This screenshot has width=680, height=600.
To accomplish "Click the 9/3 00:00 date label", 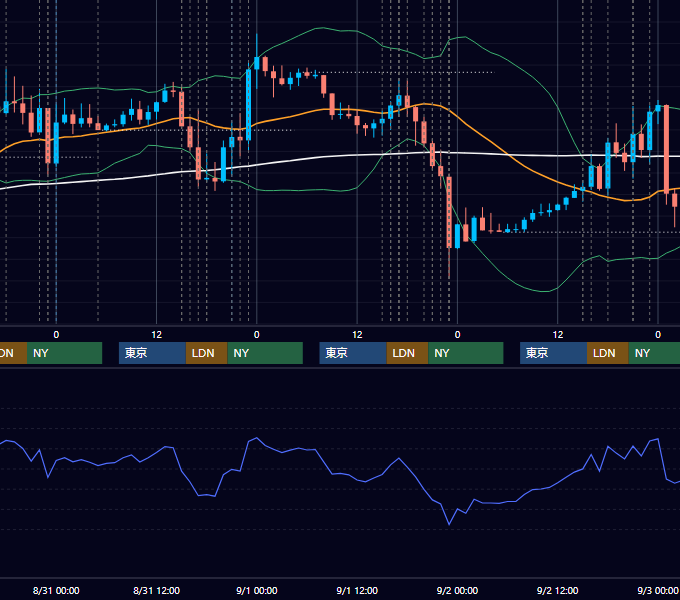I will (657, 590).
